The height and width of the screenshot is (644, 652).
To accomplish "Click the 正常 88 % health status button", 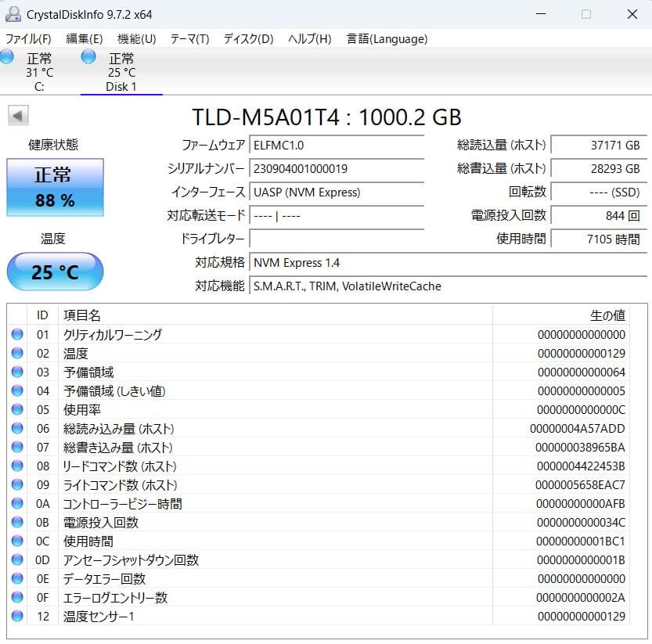I will (56, 187).
